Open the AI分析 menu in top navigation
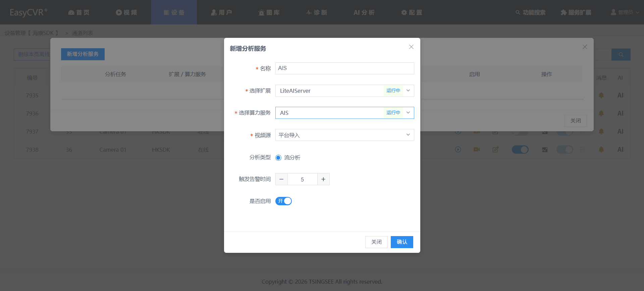 [364, 12]
